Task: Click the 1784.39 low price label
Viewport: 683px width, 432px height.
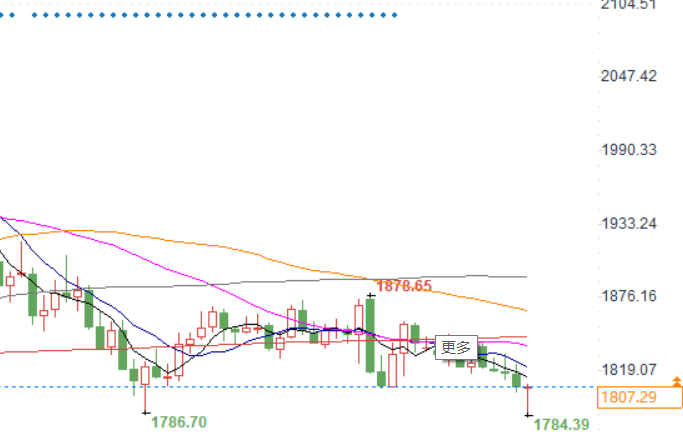Action: (x=561, y=425)
